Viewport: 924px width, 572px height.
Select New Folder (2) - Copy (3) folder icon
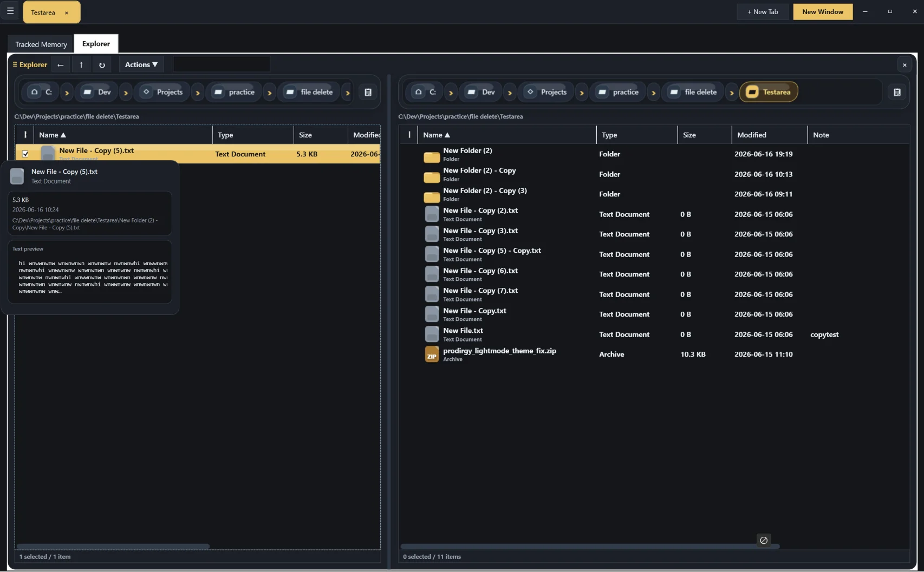coord(432,196)
